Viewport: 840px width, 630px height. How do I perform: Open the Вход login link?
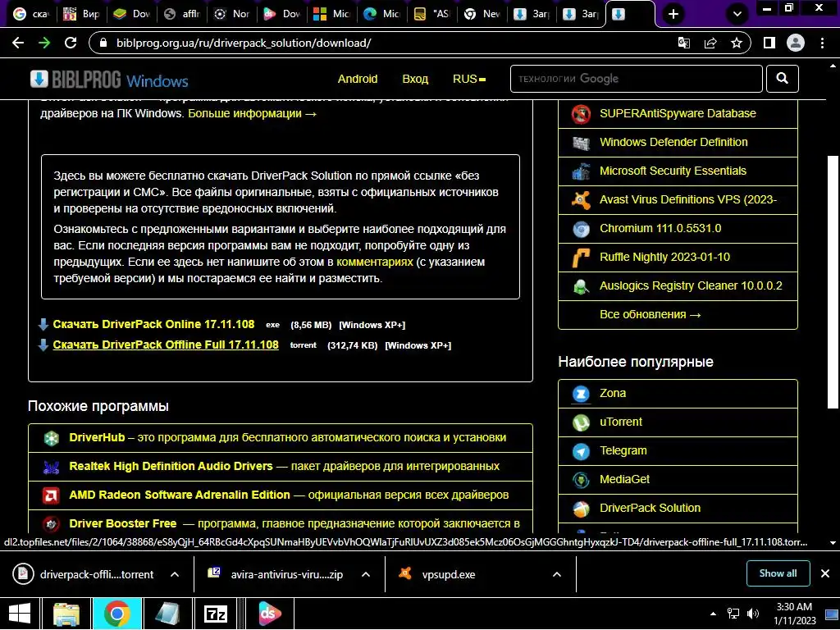point(415,79)
